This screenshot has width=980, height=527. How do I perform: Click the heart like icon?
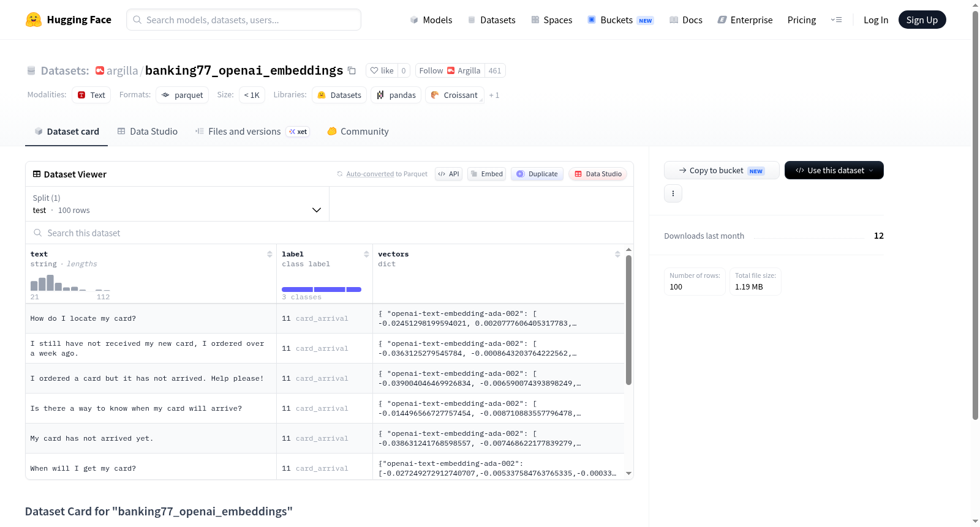click(x=374, y=70)
